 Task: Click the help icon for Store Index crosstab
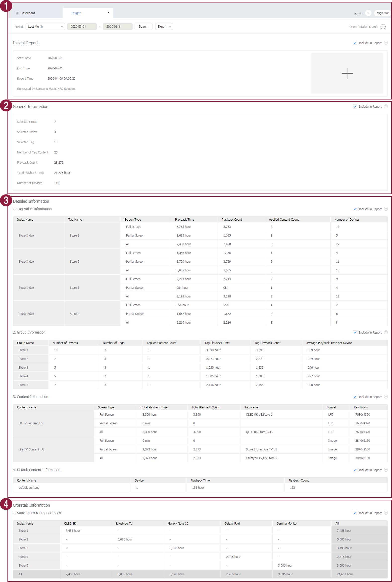click(386, 513)
